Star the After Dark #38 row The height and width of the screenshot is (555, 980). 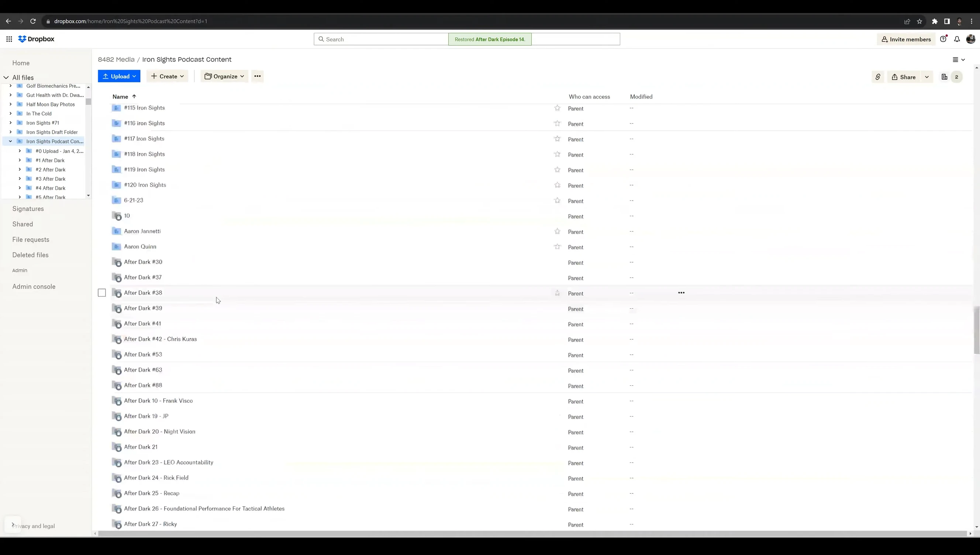(557, 293)
